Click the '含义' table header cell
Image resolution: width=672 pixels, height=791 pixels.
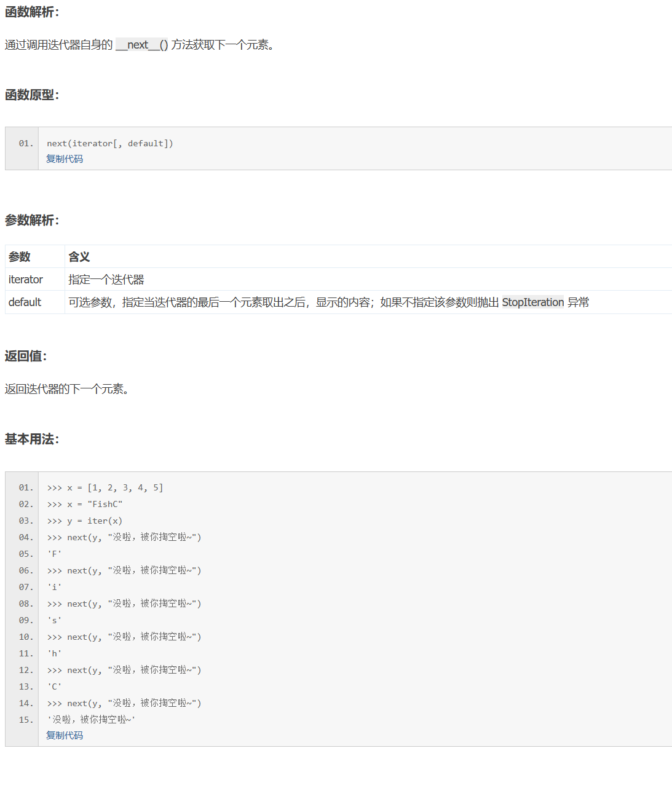click(x=368, y=256)
